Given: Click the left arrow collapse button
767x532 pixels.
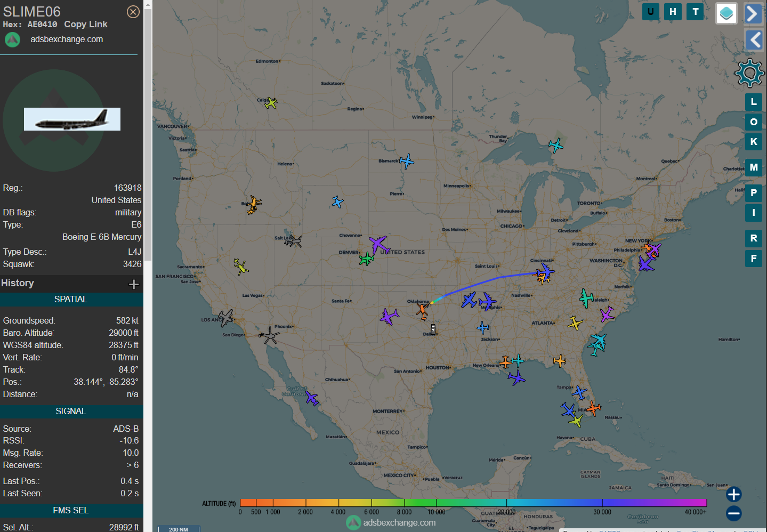Looking at the screenshot, I should coord(754,39).
